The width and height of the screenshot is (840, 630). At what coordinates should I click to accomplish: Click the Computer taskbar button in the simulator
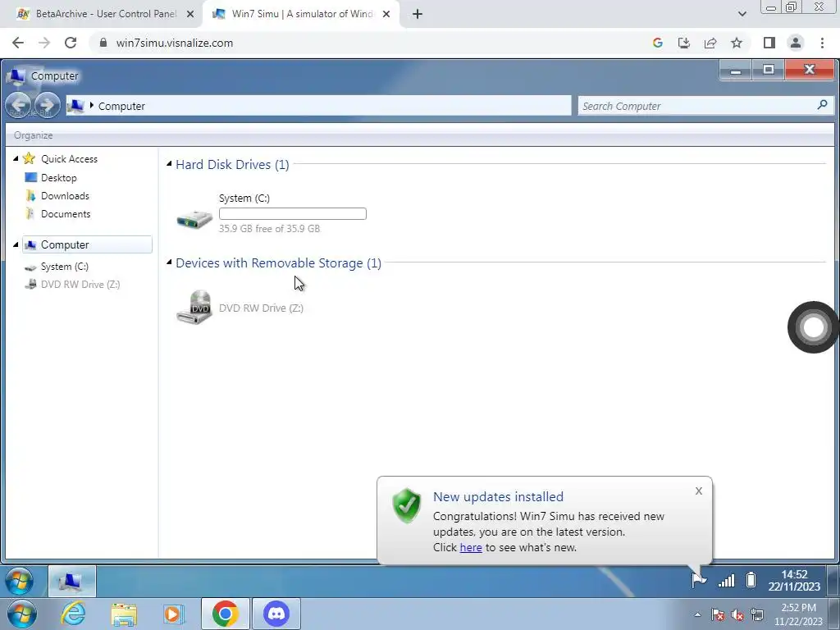pyautogui.click(x=72, y=581)
